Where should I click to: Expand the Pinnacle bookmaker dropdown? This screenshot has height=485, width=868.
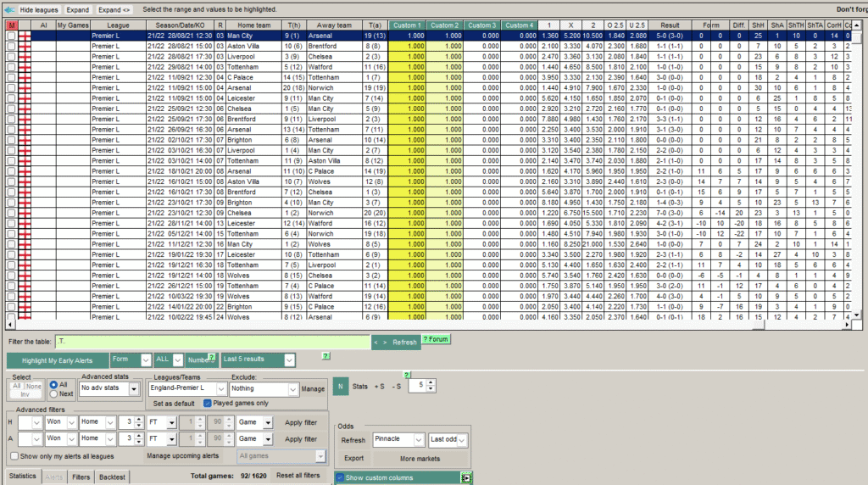[418, 440]
